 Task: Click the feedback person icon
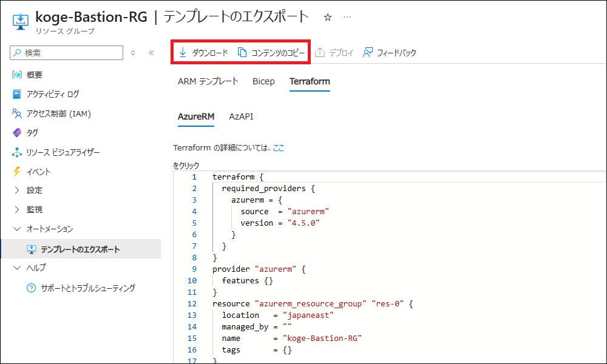[x=367, y=52]
